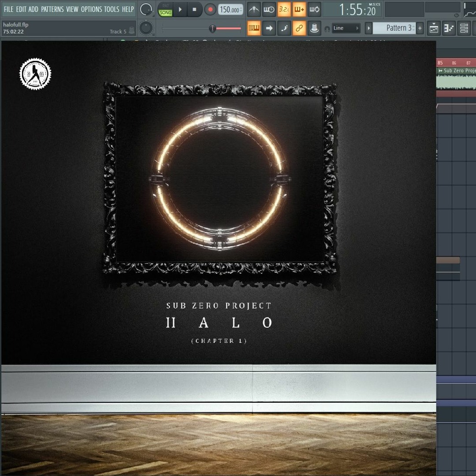
Task: Adjust the master volume slider
Action: pos(213,28)
